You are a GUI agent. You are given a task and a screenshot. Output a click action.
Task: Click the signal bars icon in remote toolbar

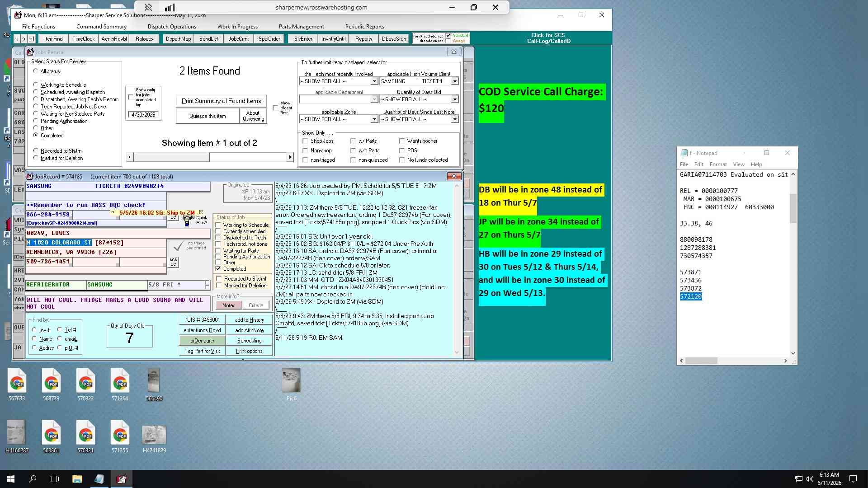[x=170, y=7]
